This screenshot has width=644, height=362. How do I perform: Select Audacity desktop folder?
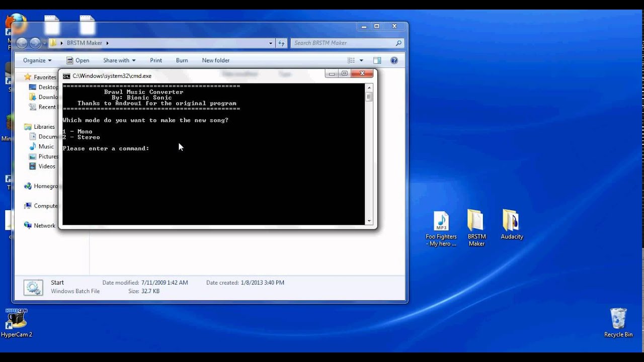[x=511, y=225]
